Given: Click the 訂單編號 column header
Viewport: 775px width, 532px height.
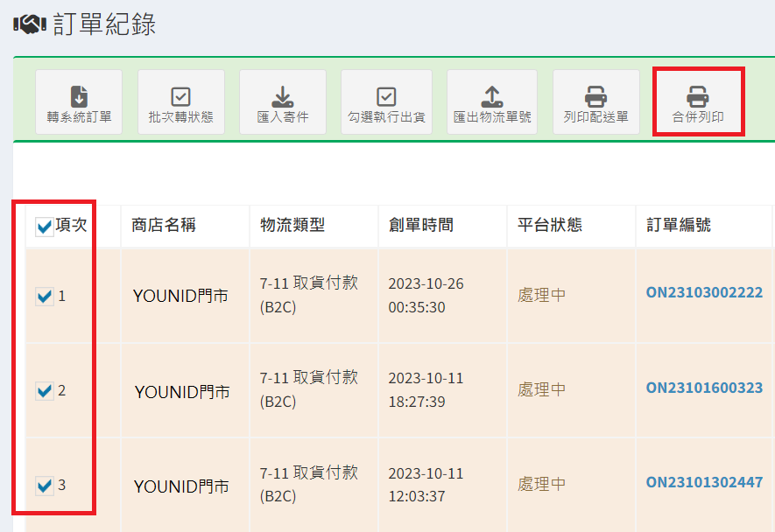Looking at the screenshot, I should tap(673, 226).
